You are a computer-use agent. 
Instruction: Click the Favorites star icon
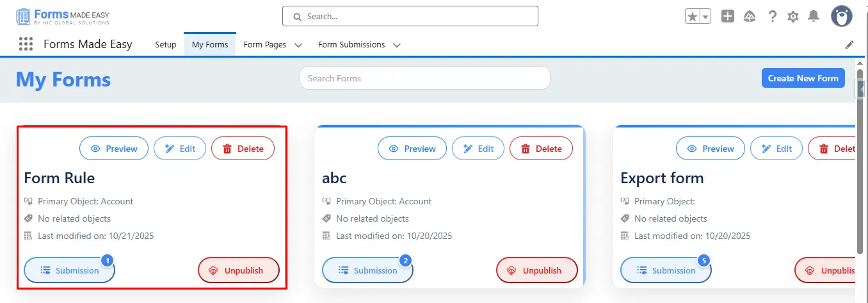click(693, 17)
